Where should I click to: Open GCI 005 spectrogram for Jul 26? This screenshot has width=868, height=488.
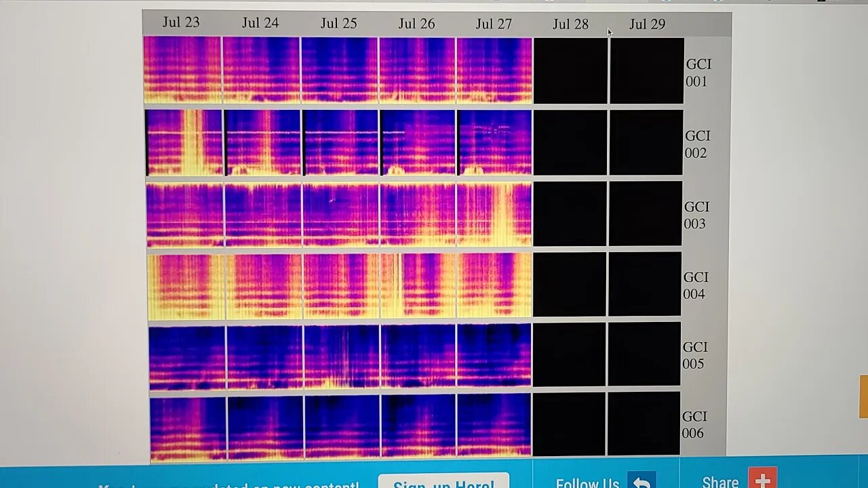point(419,356)
